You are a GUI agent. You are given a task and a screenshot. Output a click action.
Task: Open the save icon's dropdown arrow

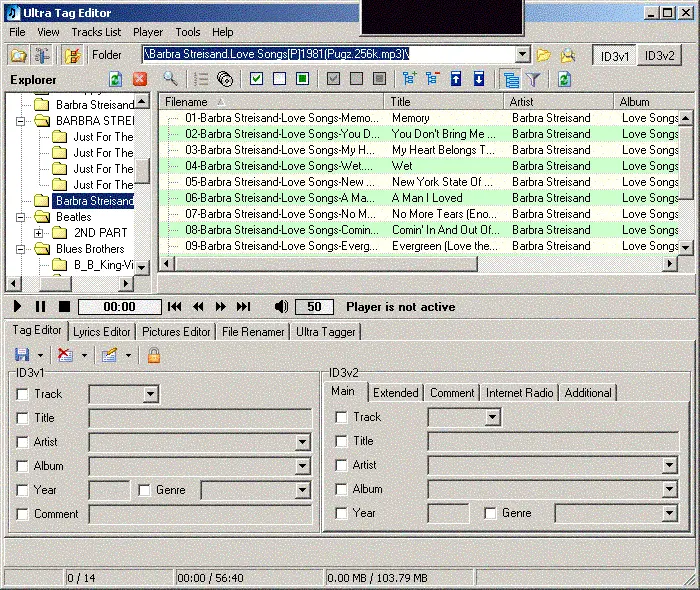click(40, 356)
